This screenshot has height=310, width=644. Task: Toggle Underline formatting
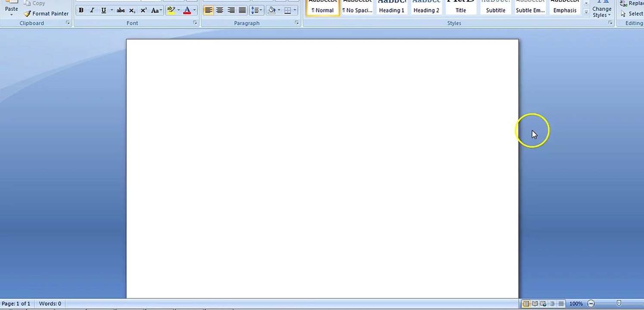(x=103, y=10)
